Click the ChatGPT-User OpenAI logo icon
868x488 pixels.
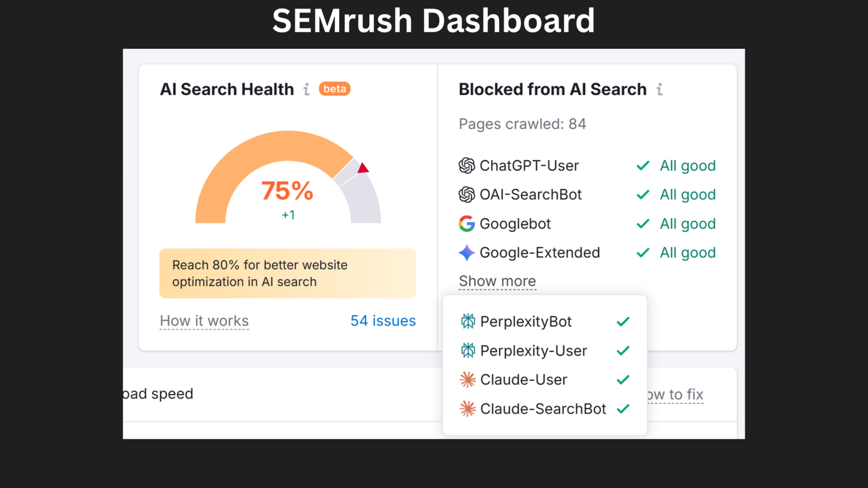467,166
